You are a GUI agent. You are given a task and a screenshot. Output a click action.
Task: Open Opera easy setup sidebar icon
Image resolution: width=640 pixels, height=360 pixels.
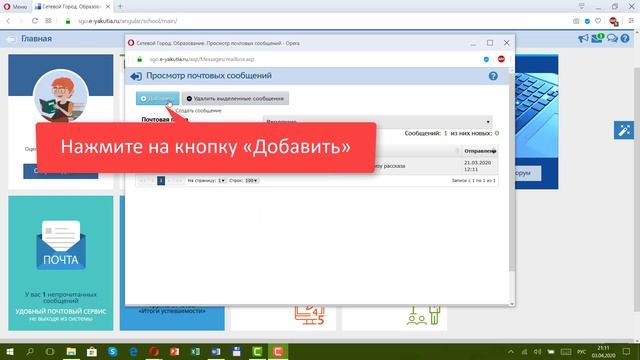click(x=631, y=21)
